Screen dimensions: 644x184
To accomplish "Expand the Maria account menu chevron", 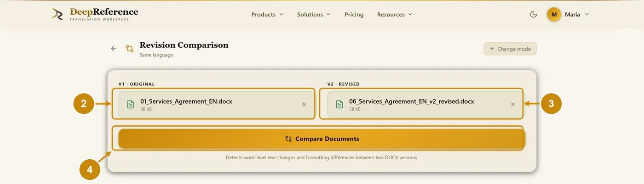I will [x=586, y=14].
